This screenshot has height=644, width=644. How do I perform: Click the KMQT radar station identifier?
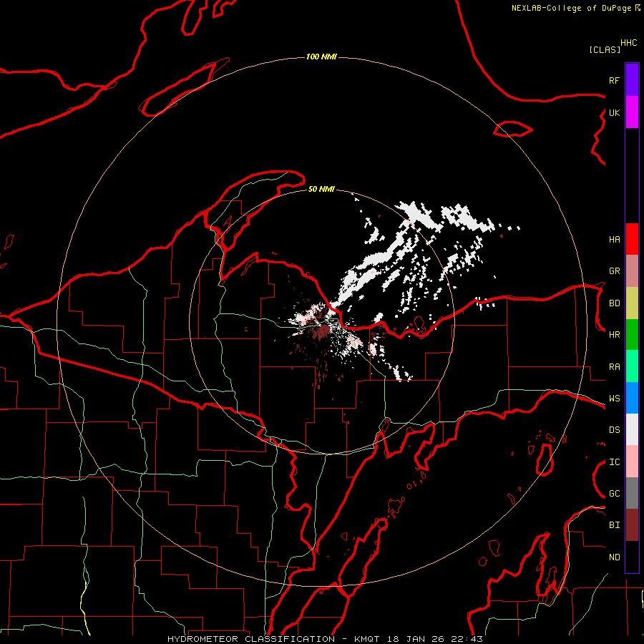(369, 639)
